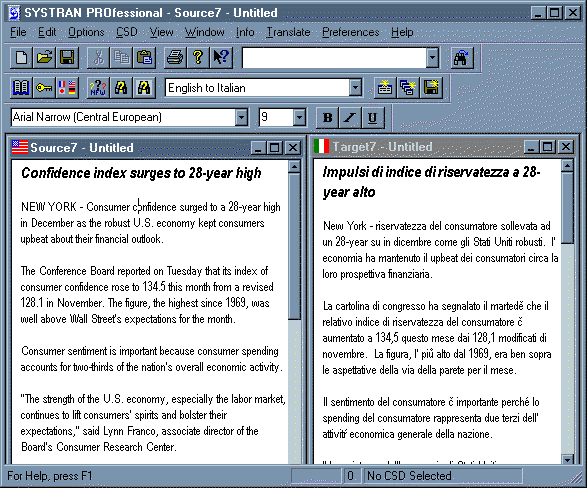Cut selection with scissors icon
Screen dimensions: 587x488
coord(98,58)
